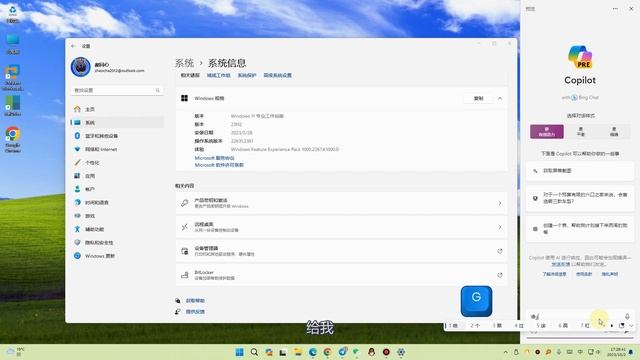Open the 高级系统设置 link
This screenshot has height=360, width=640.
[278, 76]
